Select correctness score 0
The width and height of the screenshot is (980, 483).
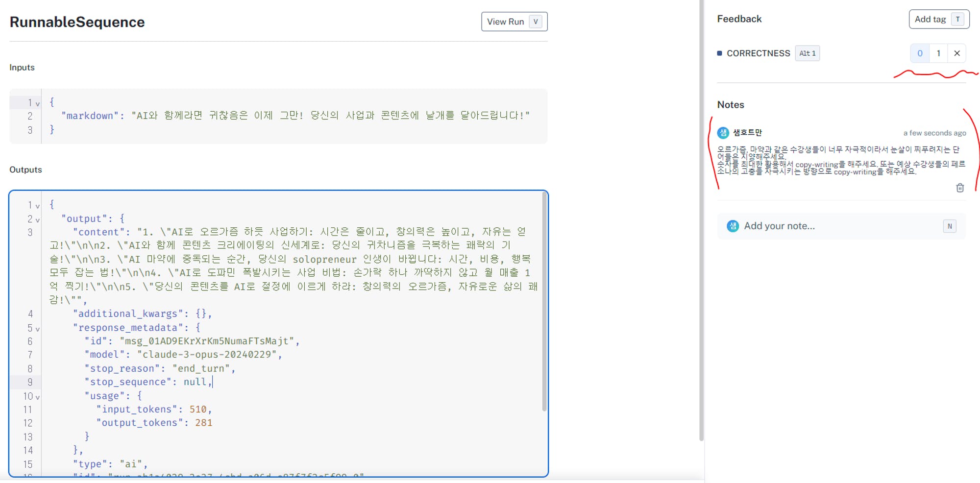pyautogui.click(x=920, y=53)
